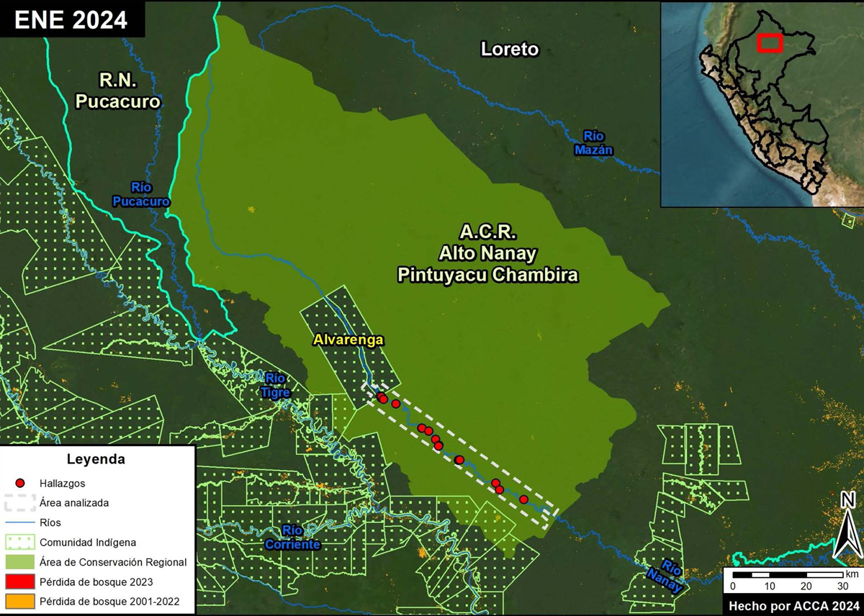The image size is (864, 616).
Task: Click the Hallazgos red dot legend icon
Action: [x=21, y=483]
